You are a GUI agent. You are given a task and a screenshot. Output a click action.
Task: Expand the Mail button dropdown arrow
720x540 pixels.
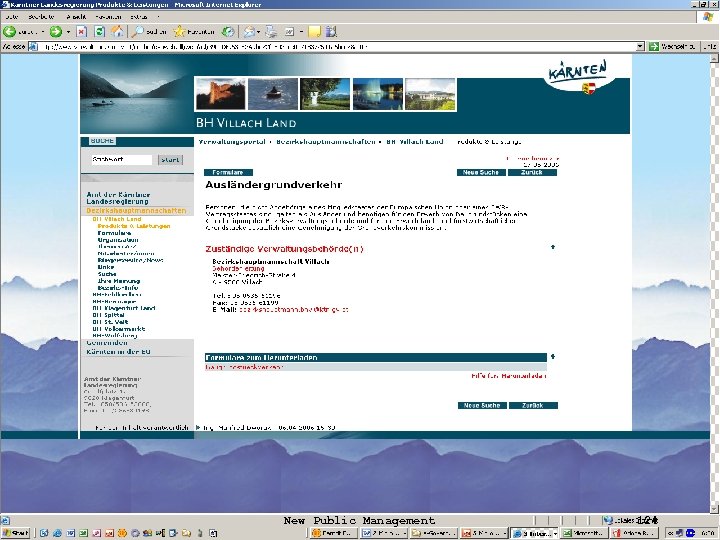tap(259, 32)
